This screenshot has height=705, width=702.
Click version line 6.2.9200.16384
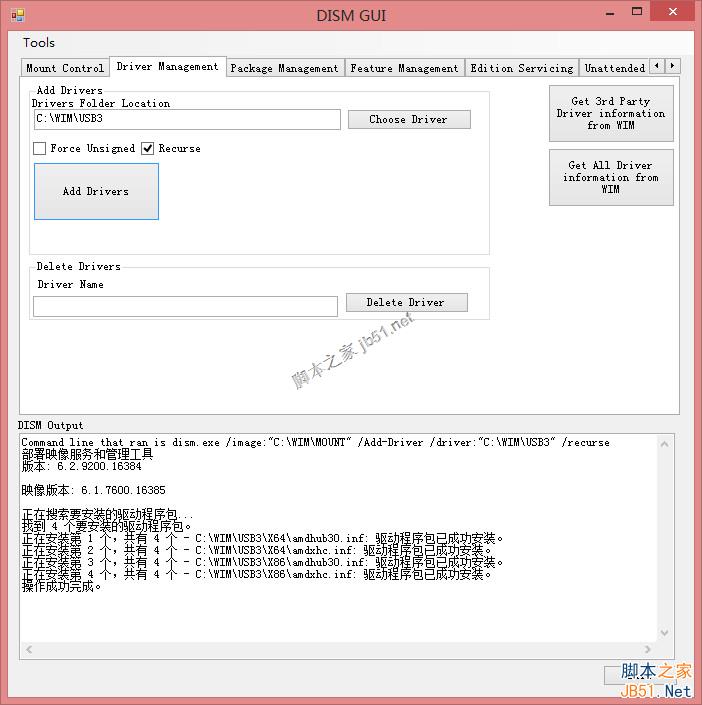pos(81,466)
